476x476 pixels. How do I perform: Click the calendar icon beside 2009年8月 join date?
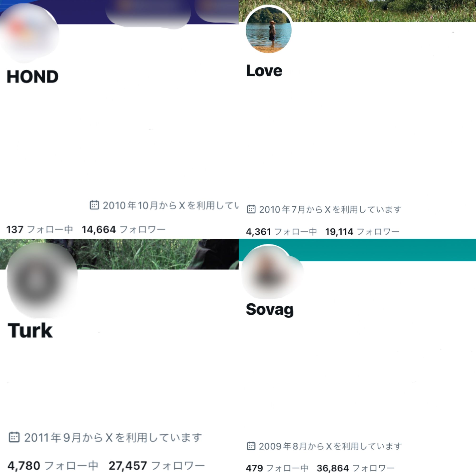pos(251,446)
